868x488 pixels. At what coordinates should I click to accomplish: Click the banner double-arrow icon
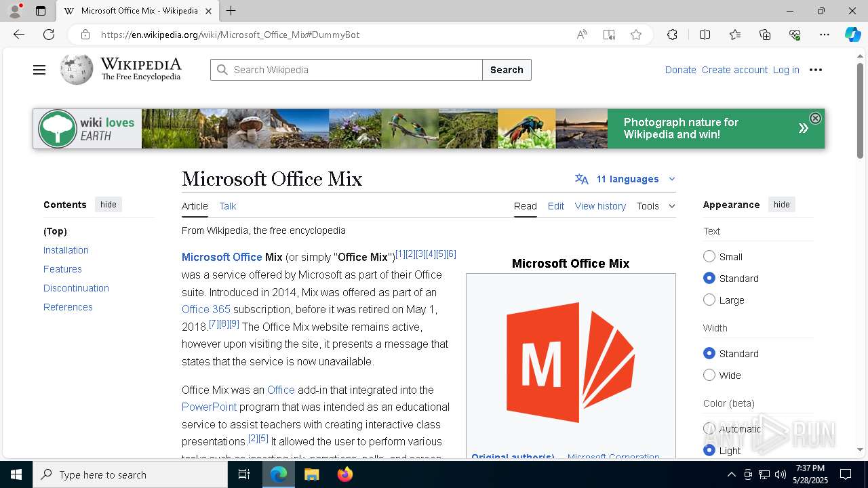[x=803, y=128]
